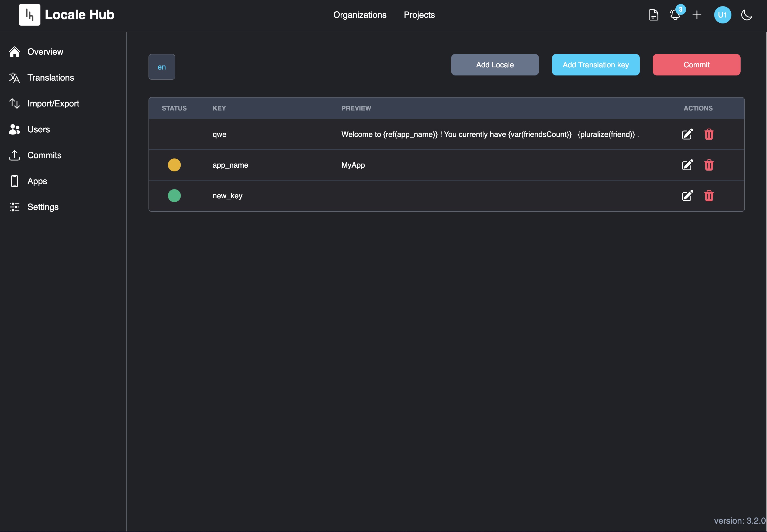This screenshot has height=532, width=767.
Task: Open Import/Export in sidebar
Action: pyautogui.click(x=53, y=103)
